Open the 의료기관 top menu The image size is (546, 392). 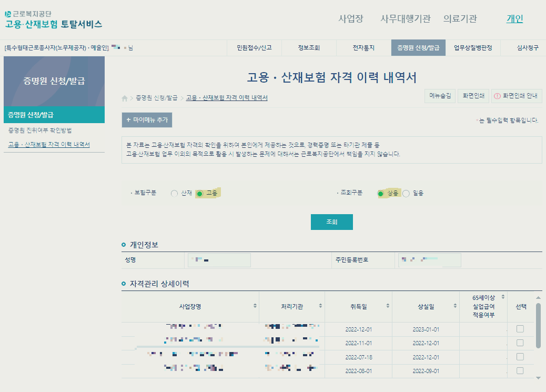460,19
